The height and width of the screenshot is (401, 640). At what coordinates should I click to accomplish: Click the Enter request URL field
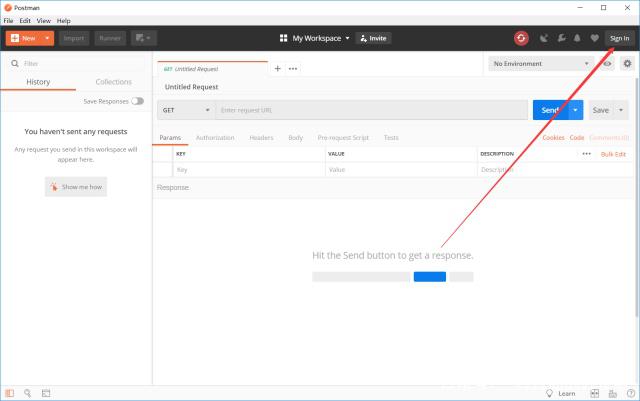coord(370,110)
